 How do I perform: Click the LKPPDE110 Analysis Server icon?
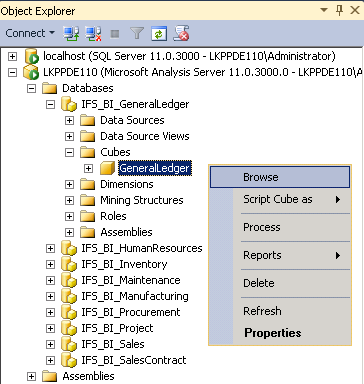pyautogui.click(x=31, y=72)
